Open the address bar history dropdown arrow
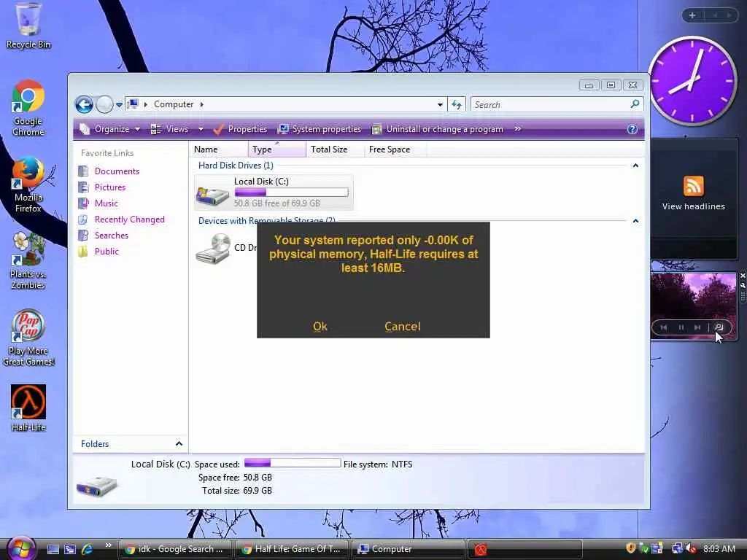 (x=440, y=105)
